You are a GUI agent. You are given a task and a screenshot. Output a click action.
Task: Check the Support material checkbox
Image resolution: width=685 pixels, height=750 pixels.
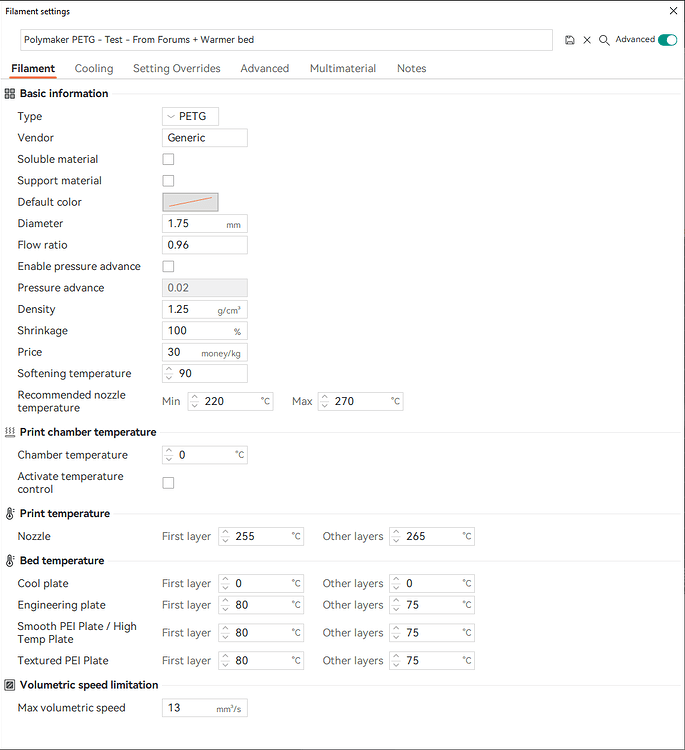pyautogui.click(x=168, y=181)
